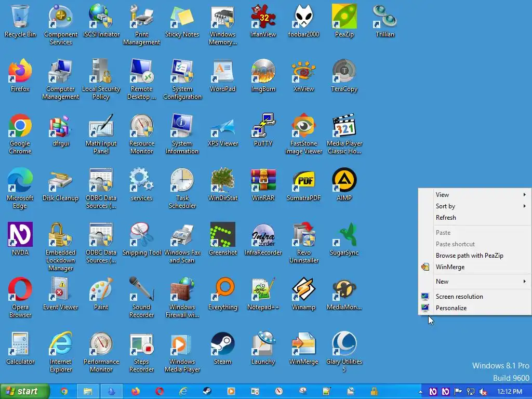Click the muted volume tray icon

(x=483, y=392)
